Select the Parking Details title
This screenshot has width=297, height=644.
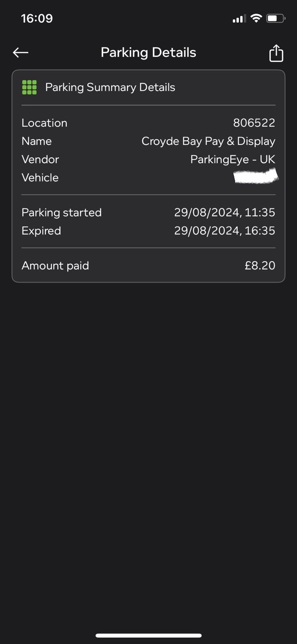pos(148,52)
